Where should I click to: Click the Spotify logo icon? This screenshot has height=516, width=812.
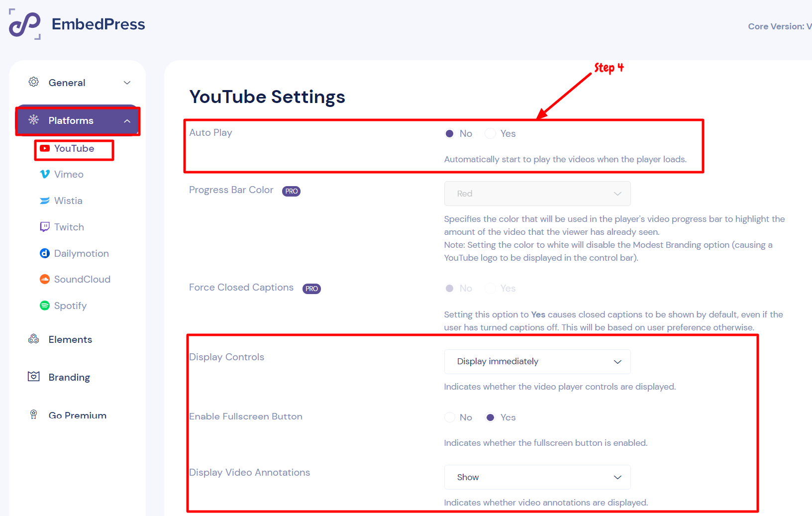45,306
